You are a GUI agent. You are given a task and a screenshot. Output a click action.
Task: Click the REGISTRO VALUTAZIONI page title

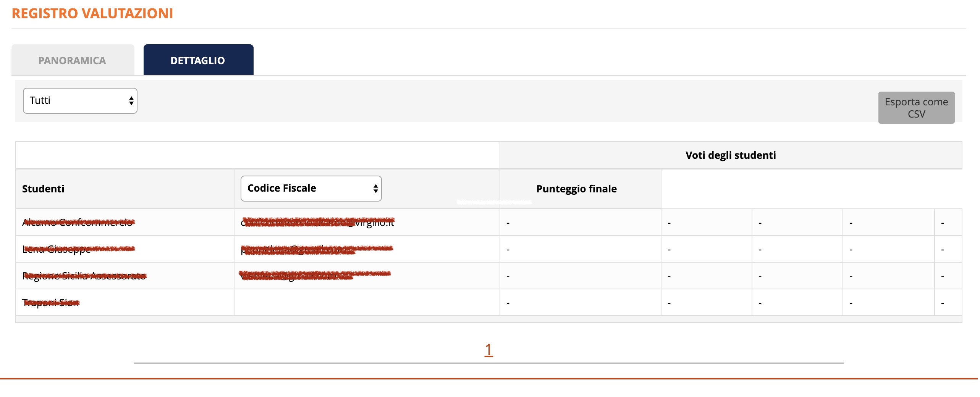[x=92, y=13]
